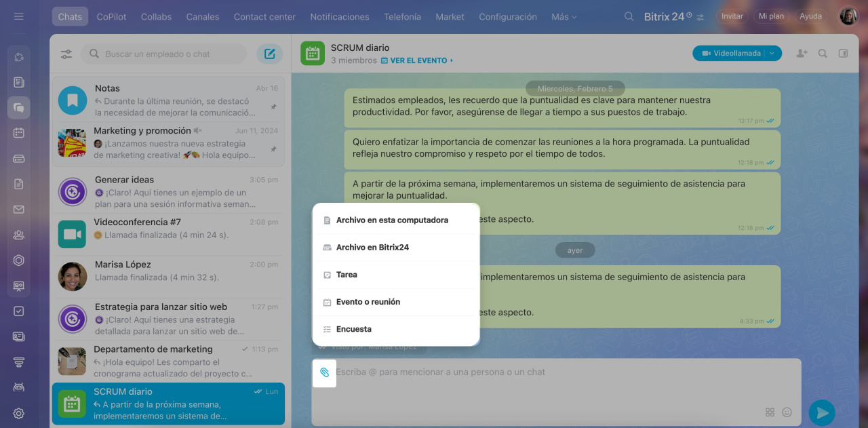The width and height of the screenshot is (868, 428).
Task: Open the CoPilot tab
Action: click(x=111, y=16)
